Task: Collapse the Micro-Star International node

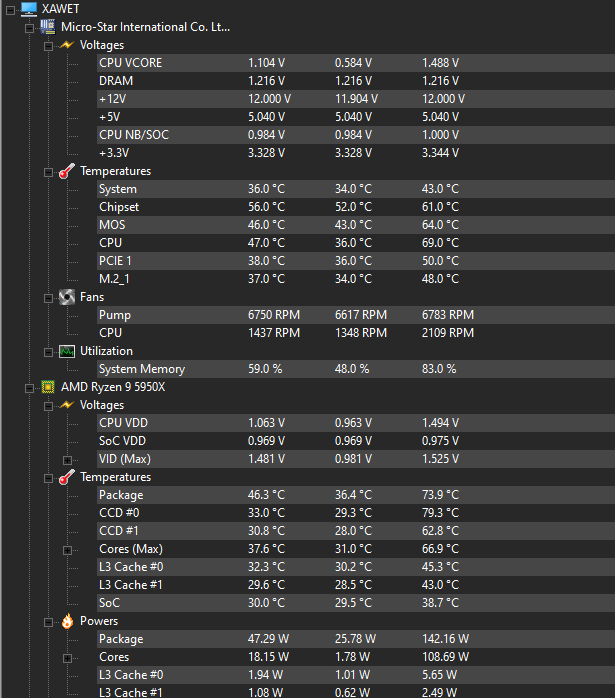Action: coord(29,28)
